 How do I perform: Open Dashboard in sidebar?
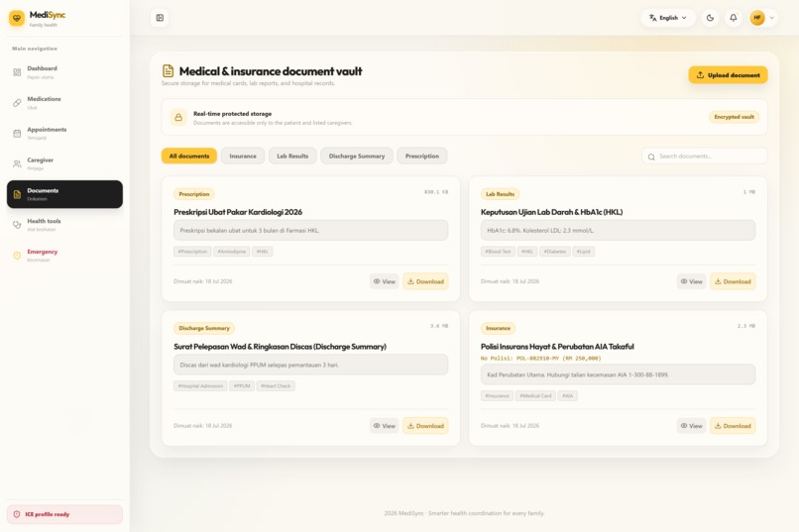click(x=64, y=72)
